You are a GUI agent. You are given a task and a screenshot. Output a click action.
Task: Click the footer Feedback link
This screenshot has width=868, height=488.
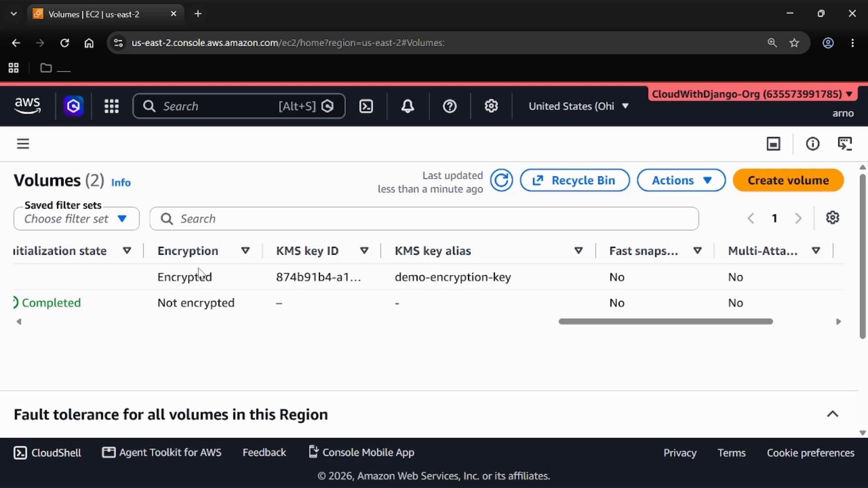pos(264,453)
